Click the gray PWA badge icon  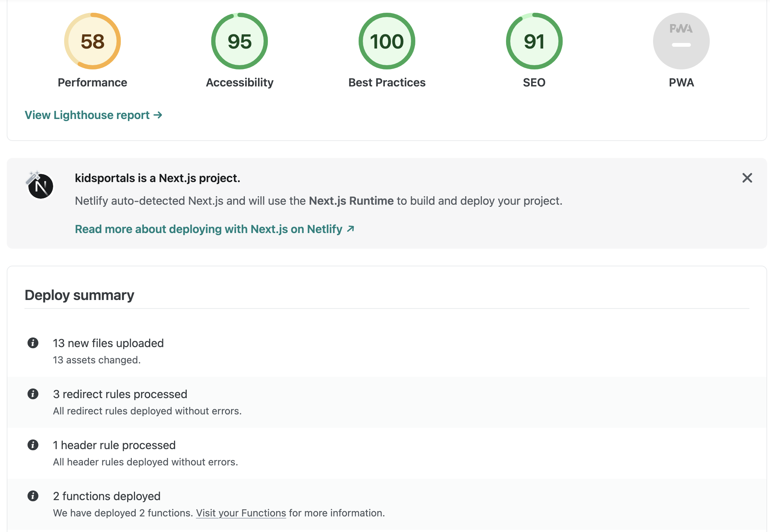pyautogui.click(x=681, y=41)
